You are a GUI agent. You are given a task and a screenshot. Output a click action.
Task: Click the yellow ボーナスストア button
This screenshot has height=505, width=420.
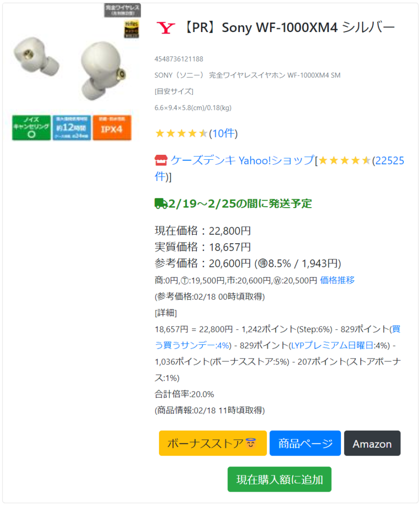pyautogui.click(x=213, y=443)
